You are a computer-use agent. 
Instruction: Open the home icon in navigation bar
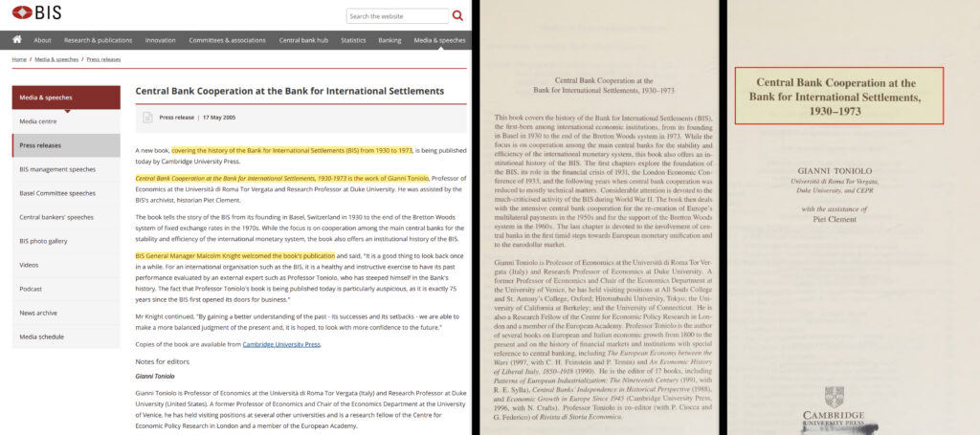(17, 39)
